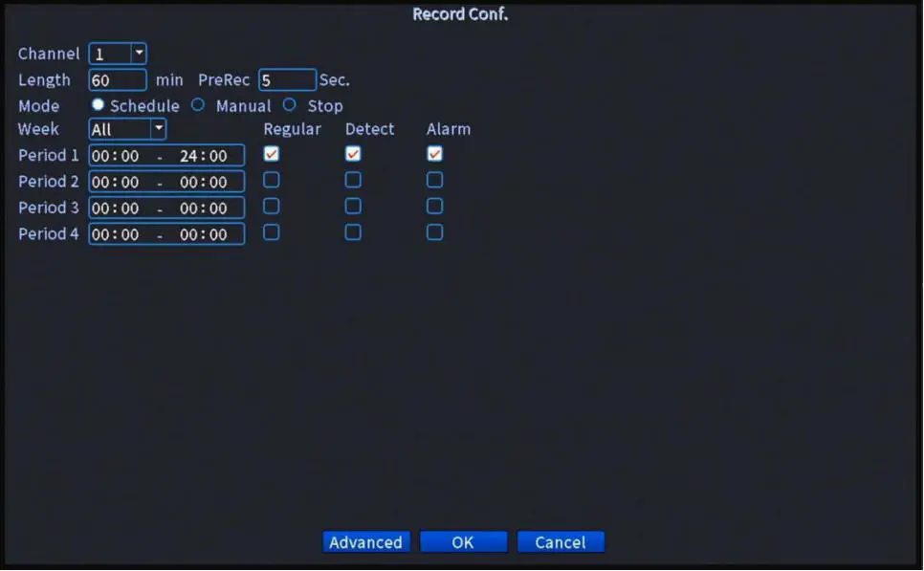Click the Length minutes field
Image resolution: width=924 pixels, height=571 pixels.
click(x=117, y=79)
